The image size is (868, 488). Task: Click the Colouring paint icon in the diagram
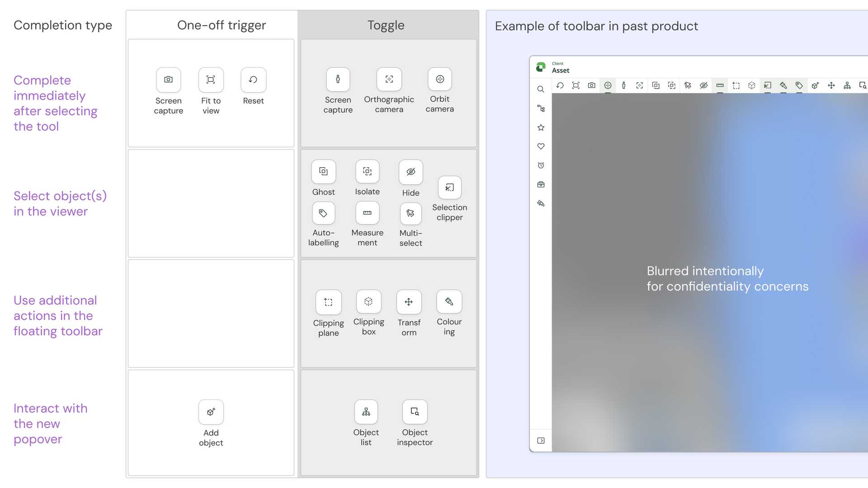tap(449, 301)
